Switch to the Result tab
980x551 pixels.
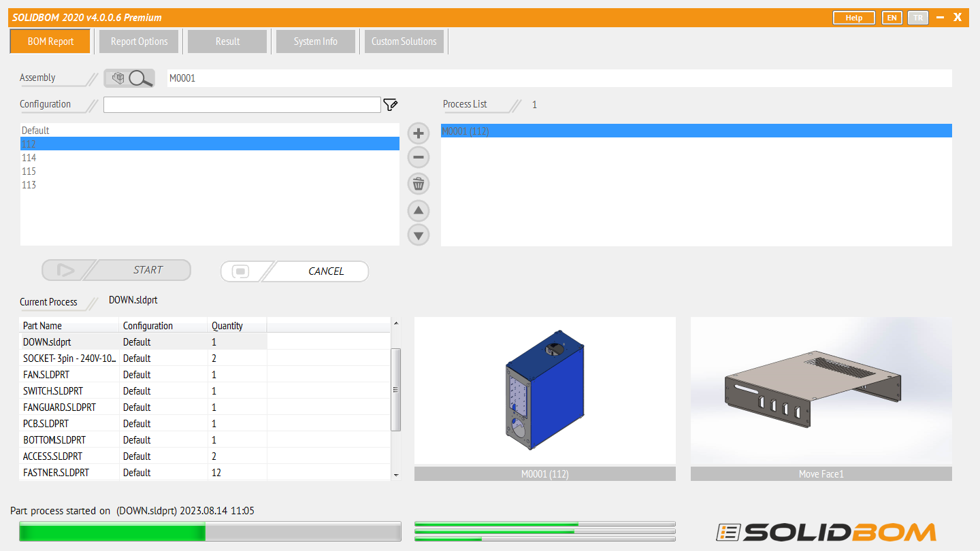pos(227,41)
